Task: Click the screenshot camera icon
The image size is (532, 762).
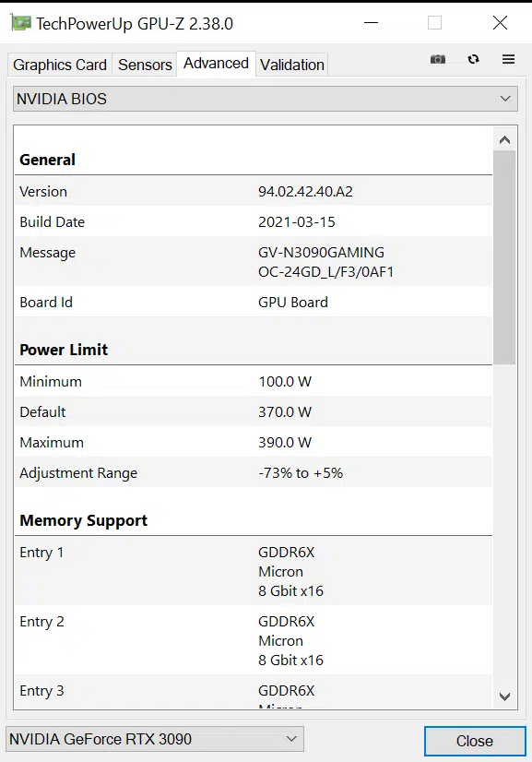Action: click(438, 59)
